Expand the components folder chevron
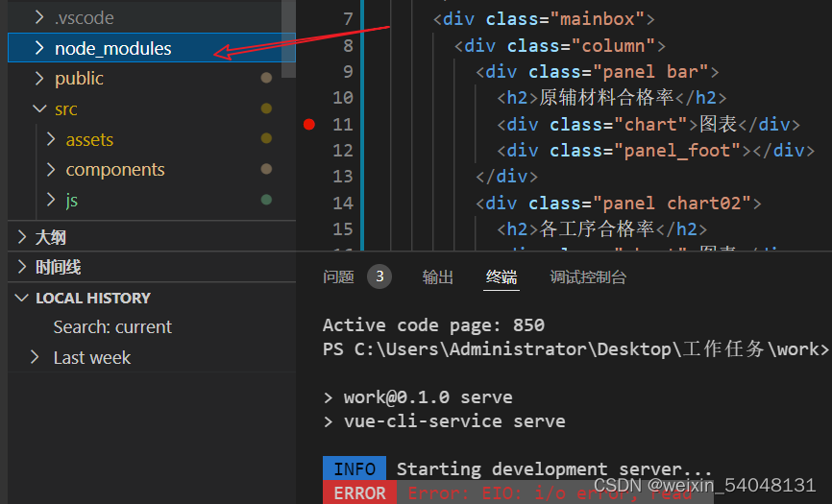 coord(51,169)
